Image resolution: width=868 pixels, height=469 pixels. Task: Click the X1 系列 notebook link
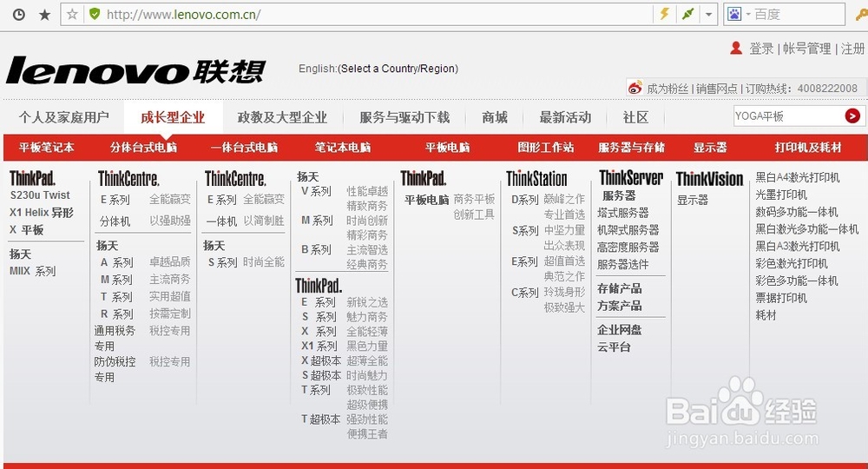[x=319, y=346]
